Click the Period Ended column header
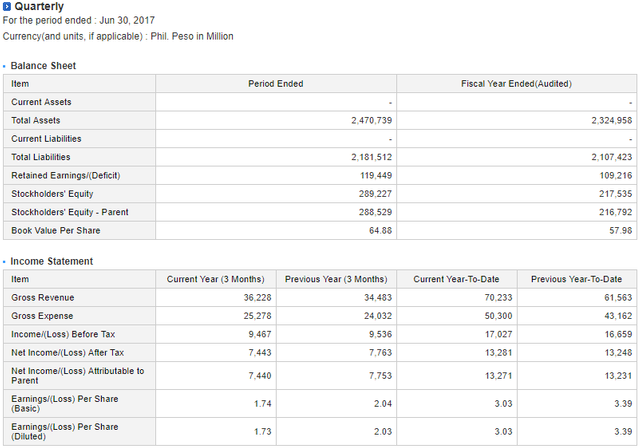 pos(275,84)
